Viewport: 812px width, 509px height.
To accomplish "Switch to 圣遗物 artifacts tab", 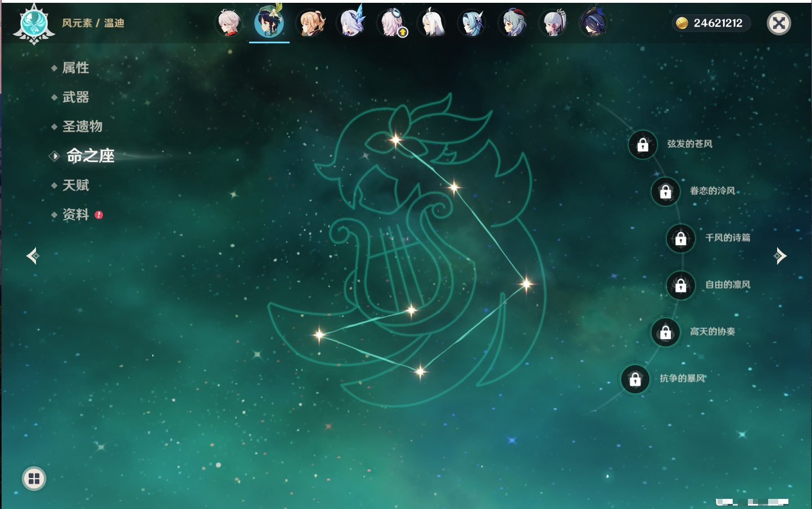I will [82, 127].
